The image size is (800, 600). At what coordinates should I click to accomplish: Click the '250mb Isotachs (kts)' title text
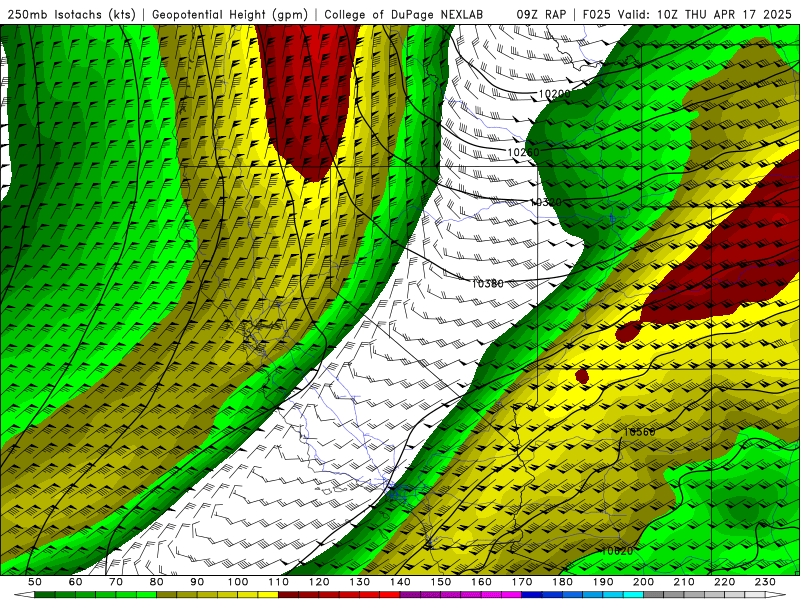click(71, 15)
